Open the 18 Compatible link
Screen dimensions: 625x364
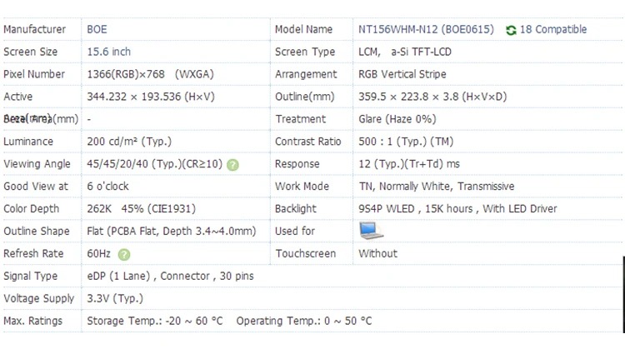tap(552, 29)
